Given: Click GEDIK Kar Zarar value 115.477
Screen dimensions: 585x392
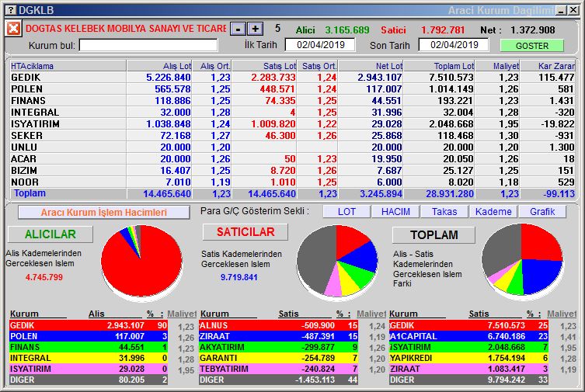Looking at the screenshot, I should click(x=556, y=78).
